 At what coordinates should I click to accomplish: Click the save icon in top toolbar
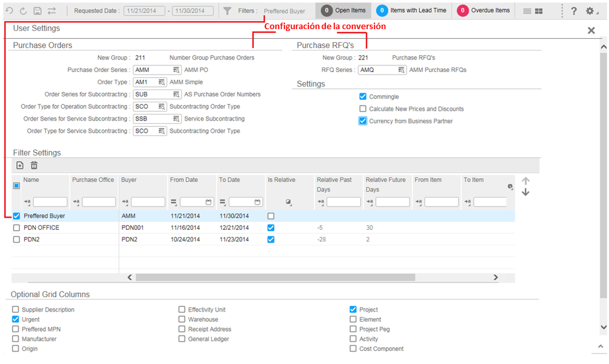(x=38, y=11)
